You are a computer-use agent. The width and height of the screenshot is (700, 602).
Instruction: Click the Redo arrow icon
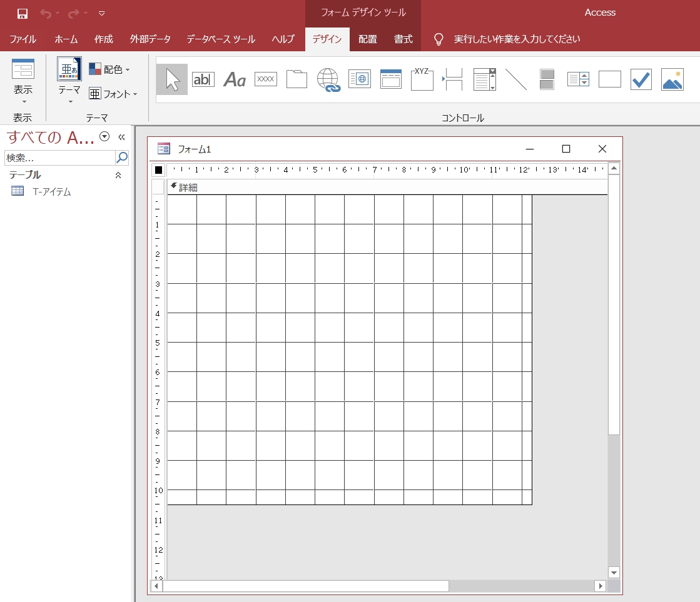pos(73,13)
